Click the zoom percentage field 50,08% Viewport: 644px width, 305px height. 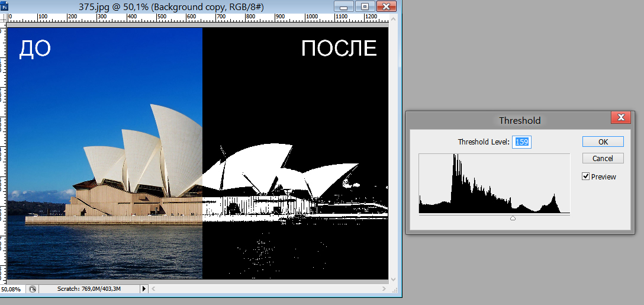[x=12, y=289]
